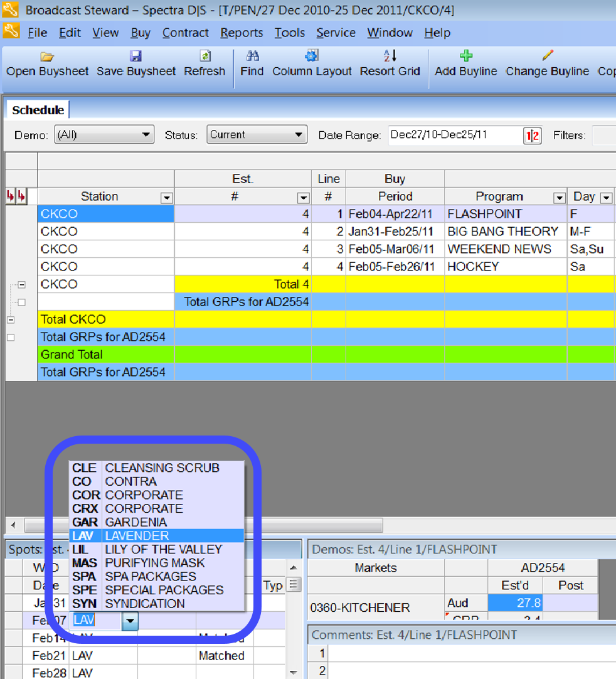Open the File menu
Viewport: 616px width, 679px height.
point(37,33)
